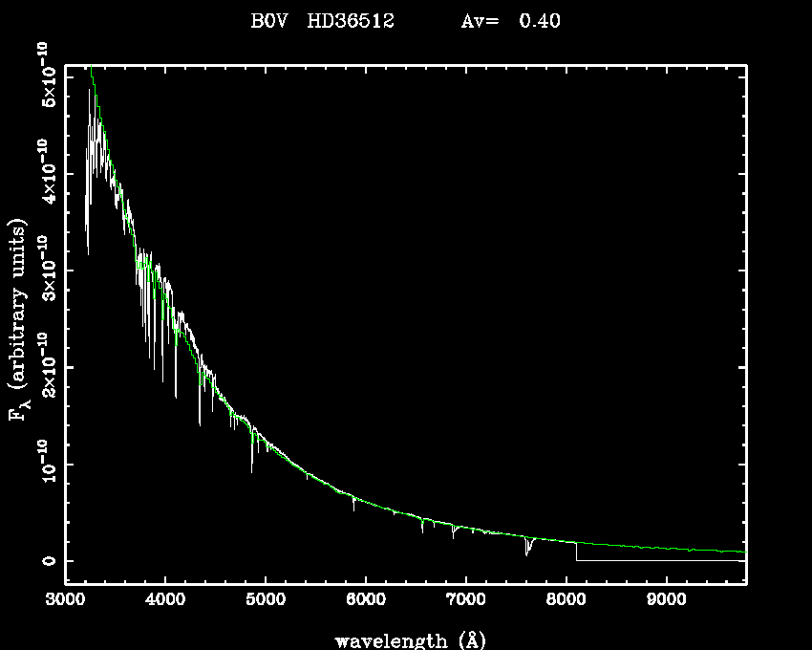
Task: Click the 4000 wavelength tick label
Action: (x=165, y=600)
